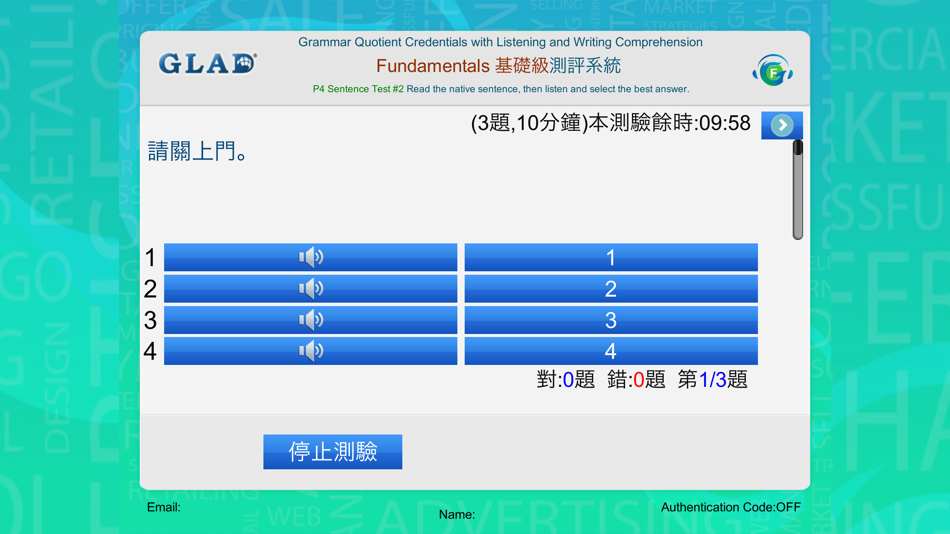950x534 pixels.
Task: Click the Email: label
Action: click(x=164, y=507)
